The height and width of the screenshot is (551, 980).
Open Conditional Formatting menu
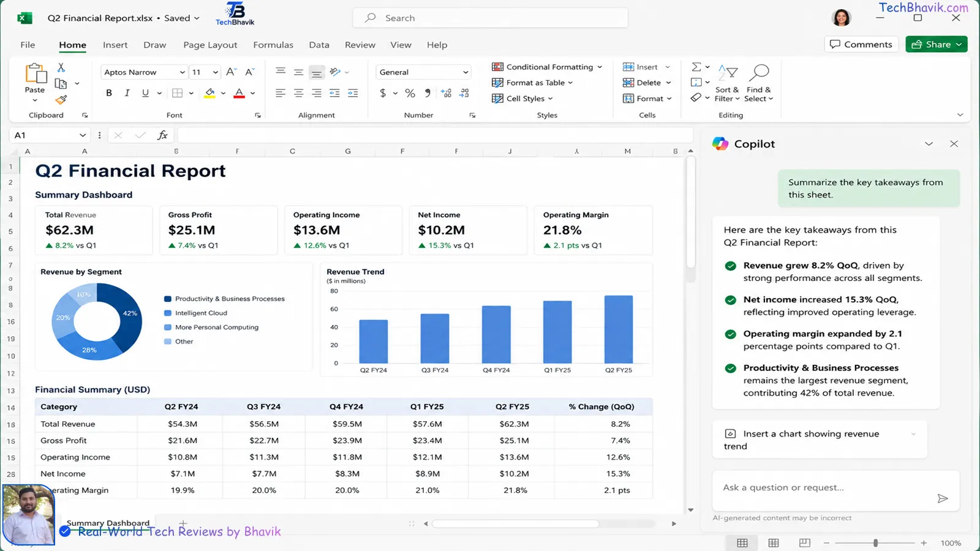(x=547, y=67)
